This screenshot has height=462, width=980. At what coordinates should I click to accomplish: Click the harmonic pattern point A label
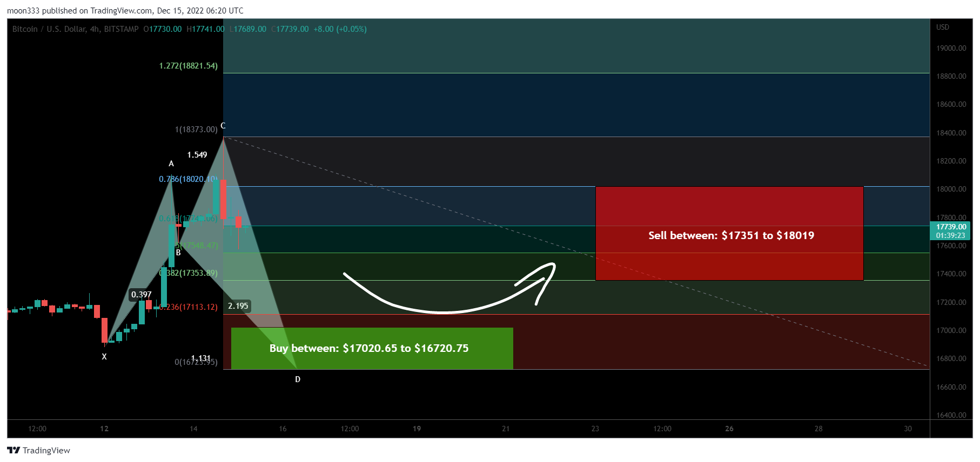pos(171,164)
